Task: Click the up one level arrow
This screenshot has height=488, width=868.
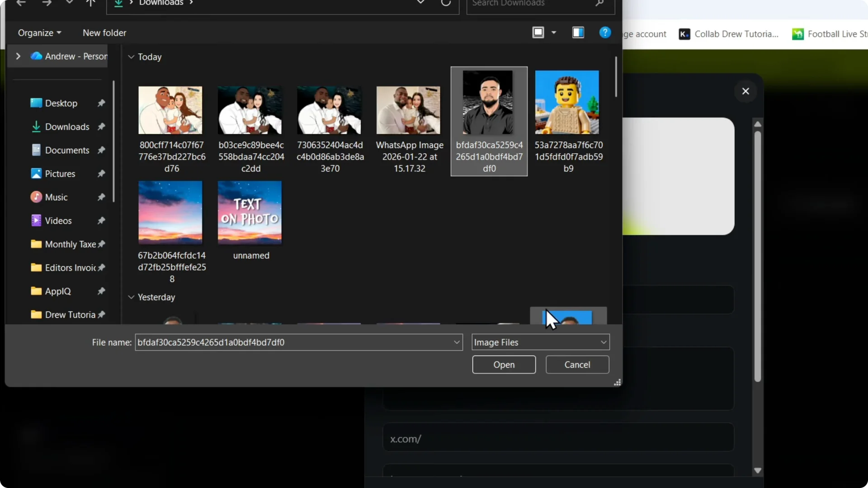Action: pos(90,3)
